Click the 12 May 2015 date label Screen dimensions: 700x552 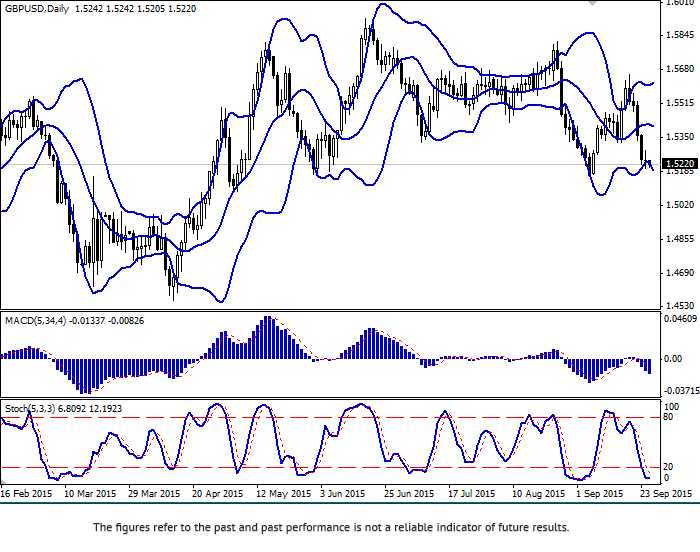[x=283, y=494]
